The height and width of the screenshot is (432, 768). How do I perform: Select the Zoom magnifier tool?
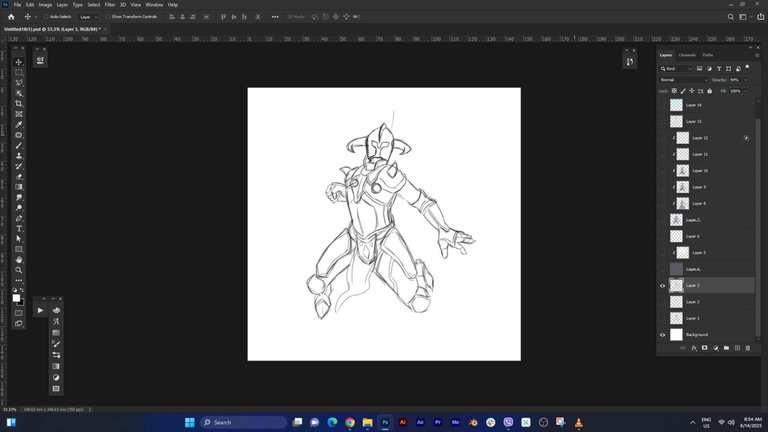click(19, 270)
